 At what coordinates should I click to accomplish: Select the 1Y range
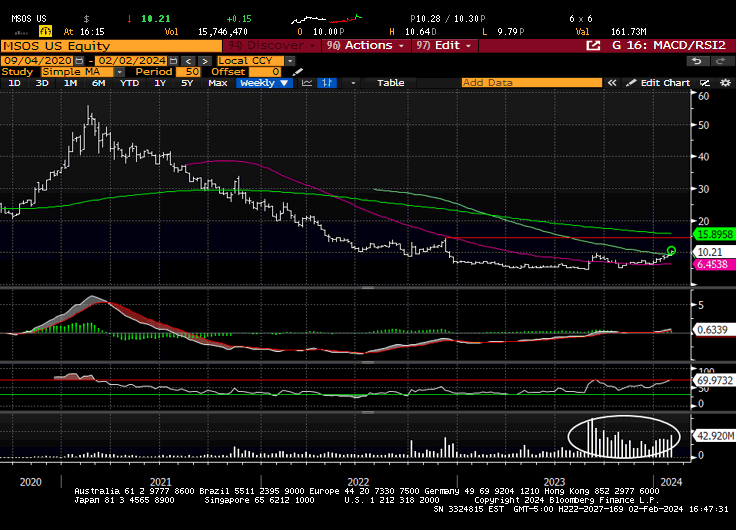click(160, 83)
